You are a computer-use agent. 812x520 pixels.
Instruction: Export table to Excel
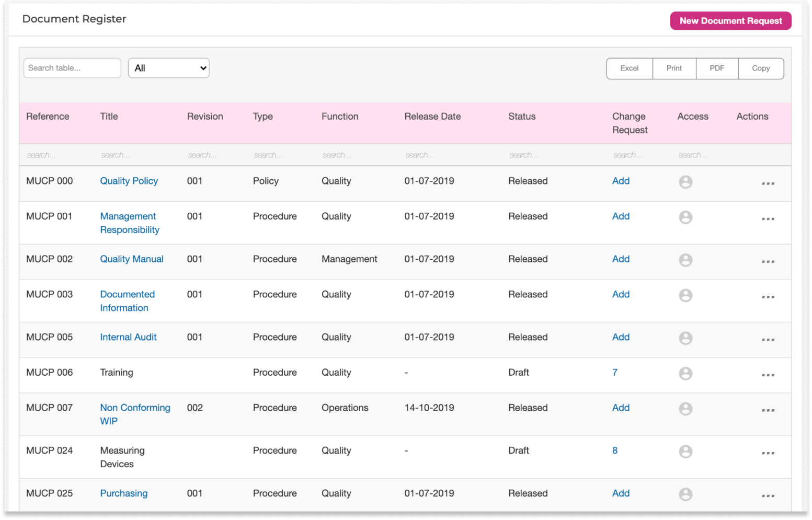coord(630,68)
